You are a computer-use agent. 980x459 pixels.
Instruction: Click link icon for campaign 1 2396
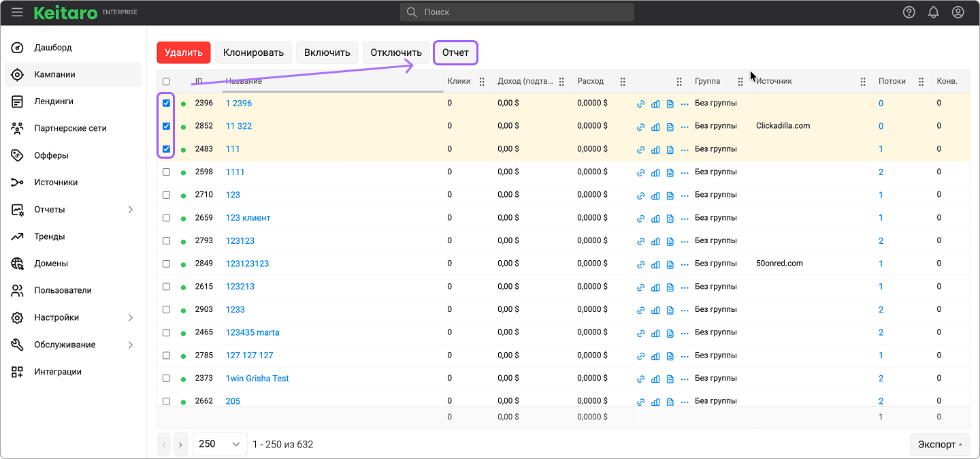click(x=640, y=104)
